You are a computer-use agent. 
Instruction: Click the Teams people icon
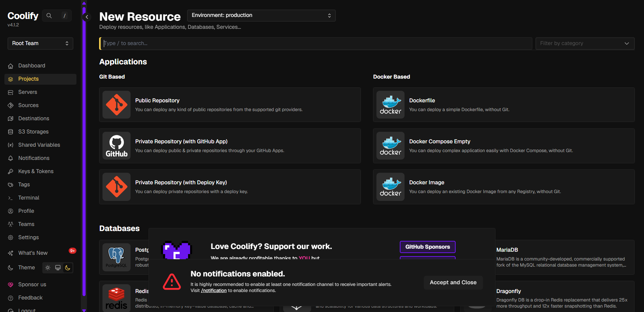coord(10,224)
